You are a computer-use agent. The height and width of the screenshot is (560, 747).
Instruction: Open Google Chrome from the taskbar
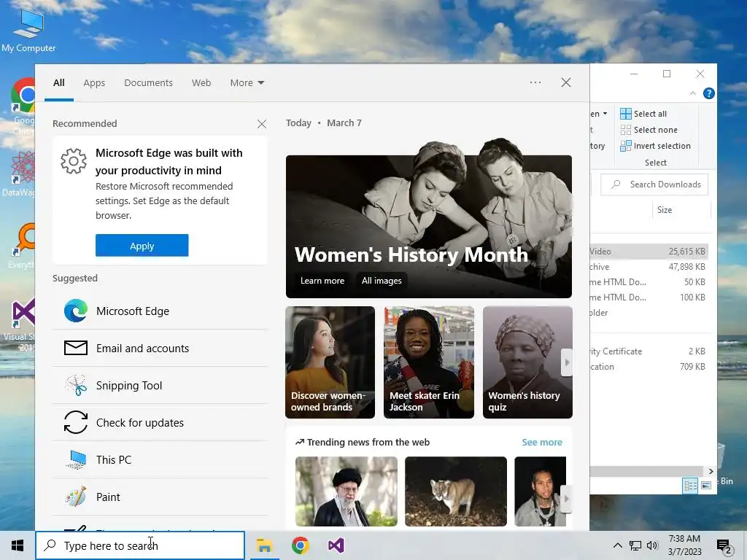300,545
